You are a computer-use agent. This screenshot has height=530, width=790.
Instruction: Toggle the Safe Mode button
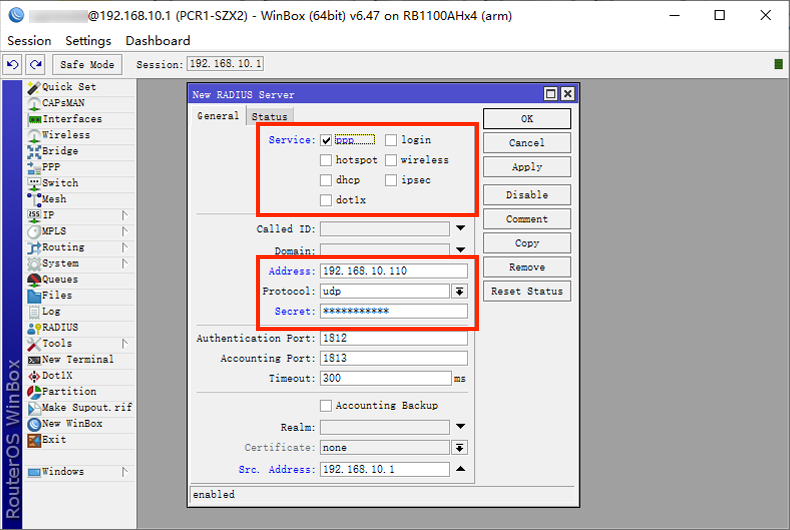(87, 64)
